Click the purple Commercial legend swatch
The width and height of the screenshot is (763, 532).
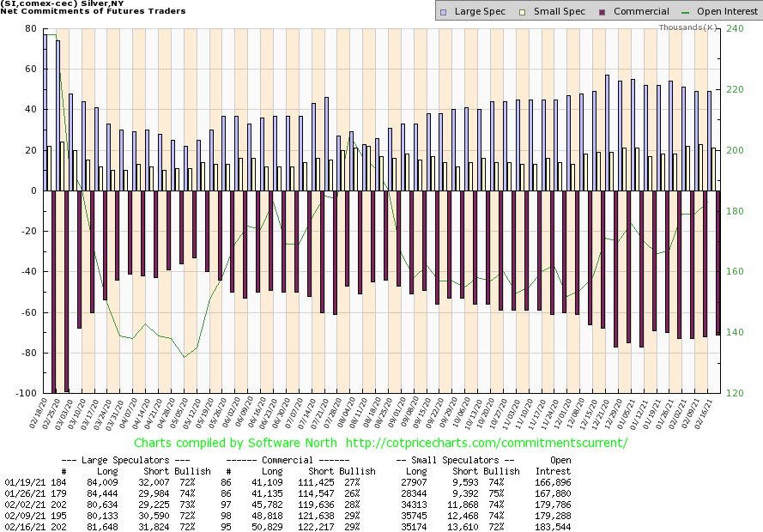pyautogui.click(x=603, y=11)
